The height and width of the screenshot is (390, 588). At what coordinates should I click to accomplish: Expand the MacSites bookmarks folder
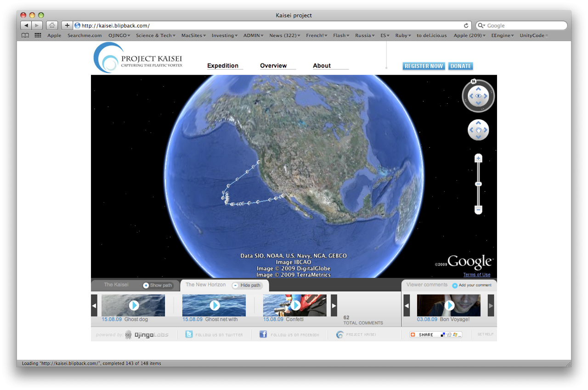click(x=193, y=35)
